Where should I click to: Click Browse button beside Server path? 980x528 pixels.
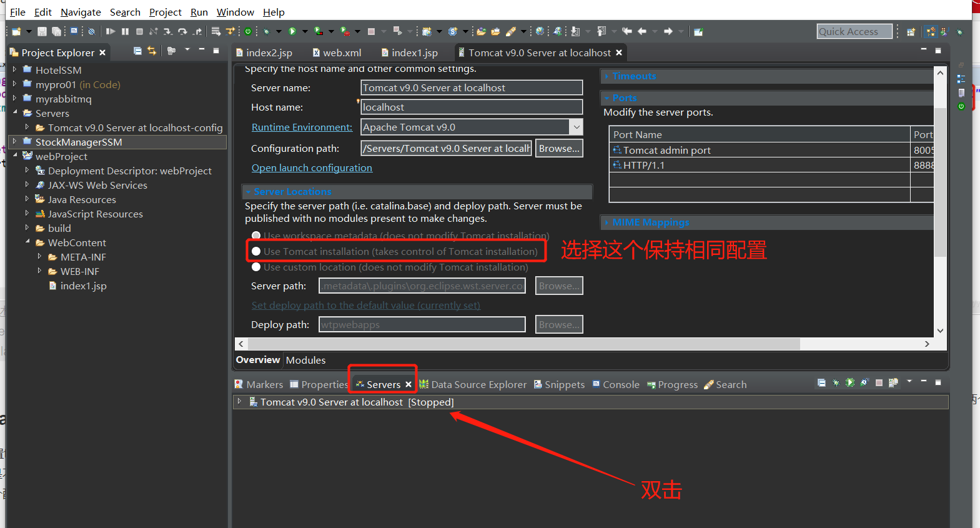click(559, 286)
